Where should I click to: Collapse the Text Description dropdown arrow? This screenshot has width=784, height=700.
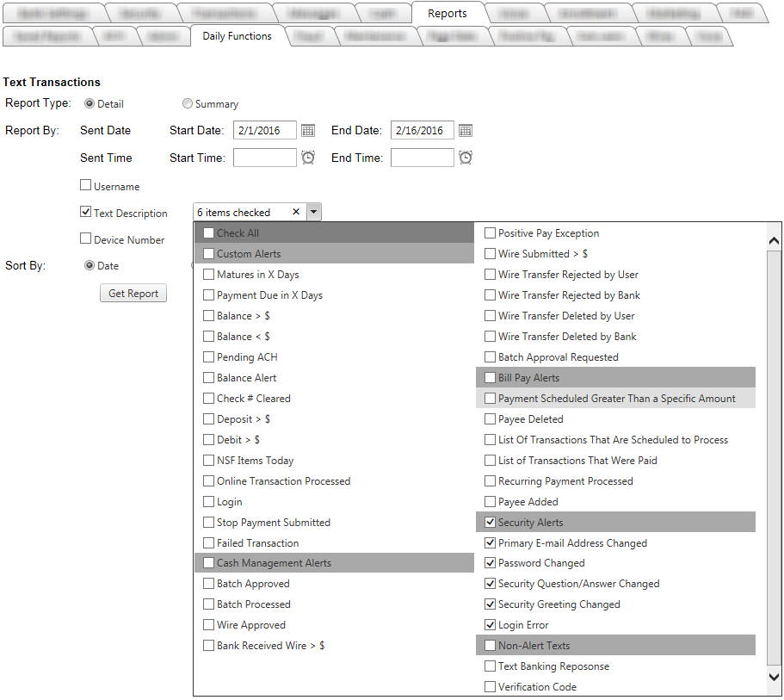[x=314, y=212]
